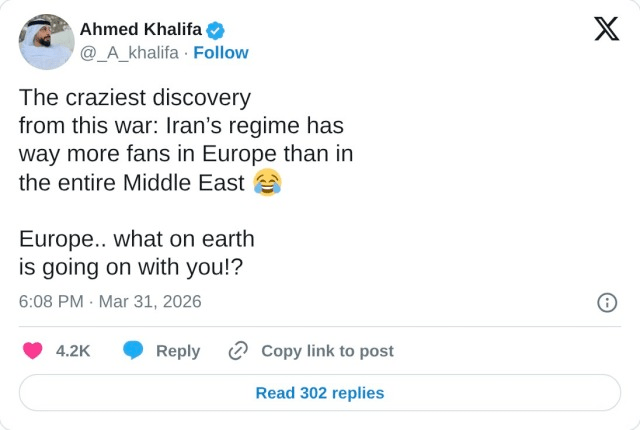The width and height of the screenshot is (640, 430).
Task: Click the X logo icon
Action: pyautogui.click(x=606, y=30)
